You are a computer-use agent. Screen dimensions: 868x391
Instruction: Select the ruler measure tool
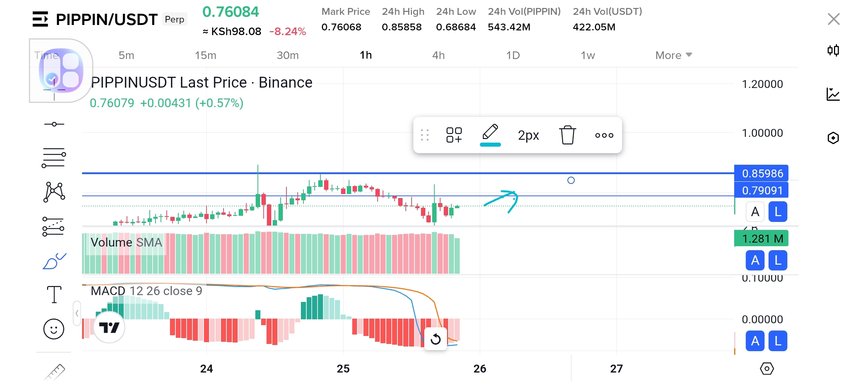[x=54, y=372]
